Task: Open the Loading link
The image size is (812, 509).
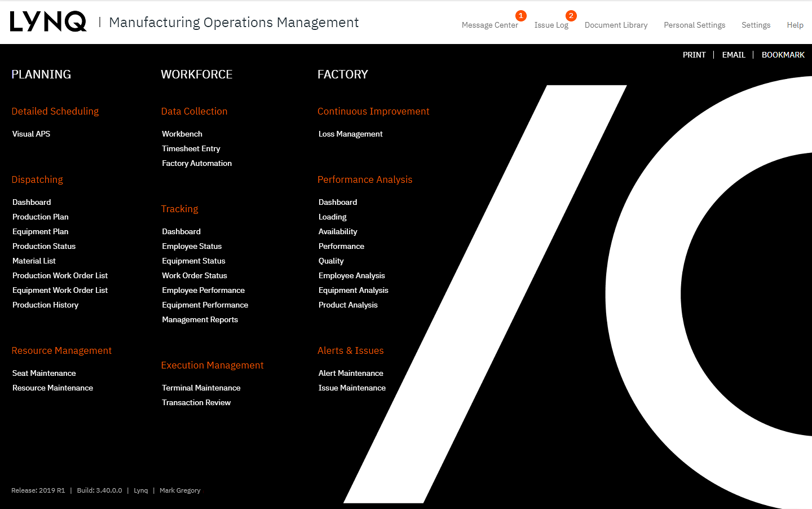Action: [332, 217]
